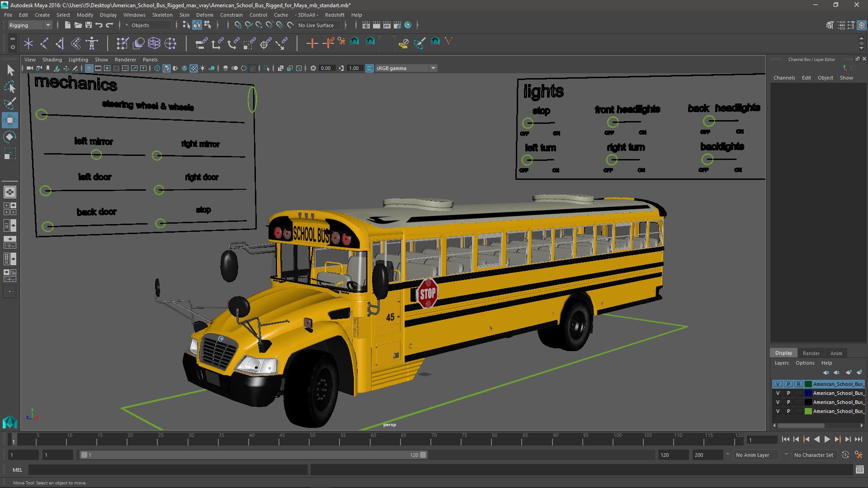Open the Constrain menu

(231, 15)
